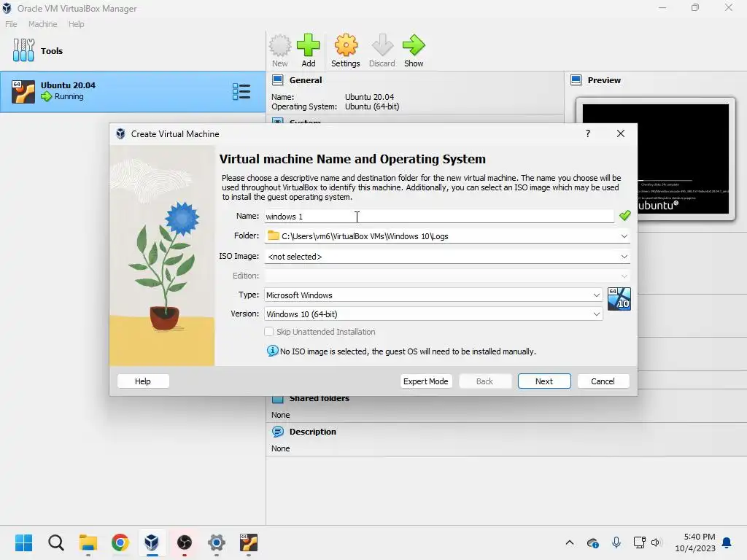Click the green checkmark beside the Name field
Viewport: 747px width, 560px height.
click(x=625, y=216)
